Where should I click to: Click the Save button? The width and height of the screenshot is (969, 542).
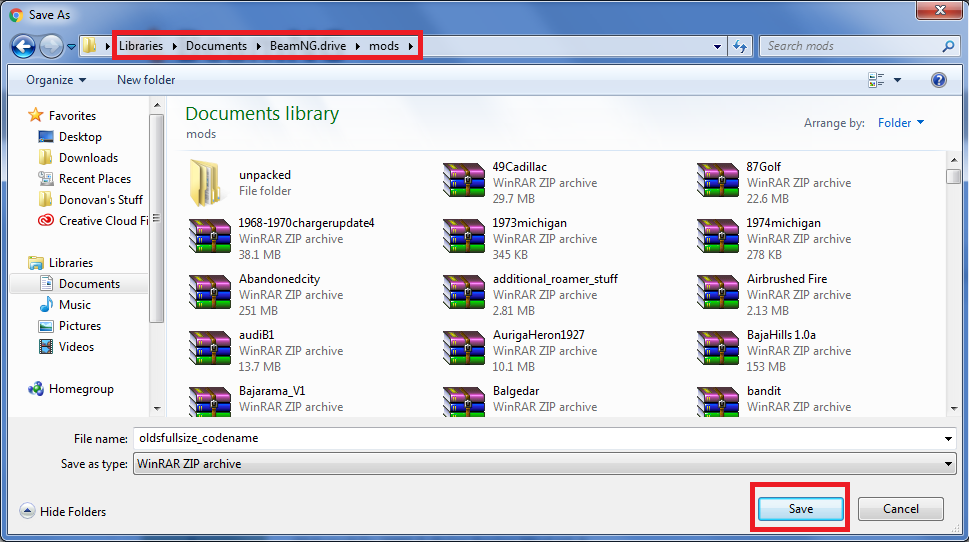tap(800, 509)
